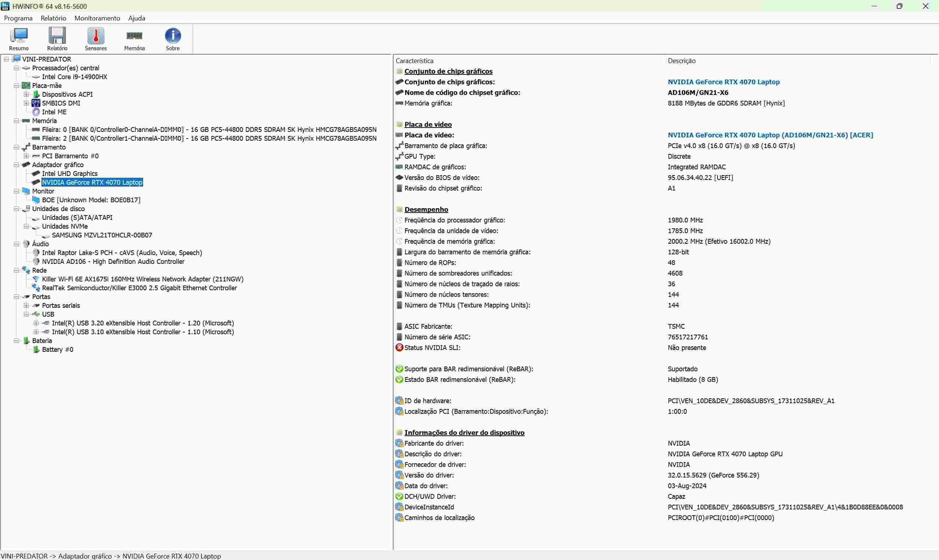Open the Resumo summary toolbar icon
Viewport: 939px width, 560px height.
pos(18,39)
